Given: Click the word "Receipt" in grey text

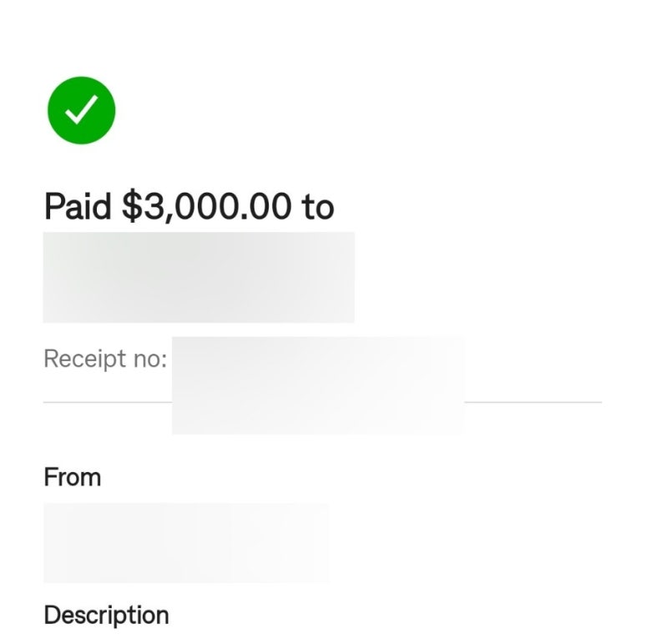Looking at the screenshot, I should tap(85, 359).
